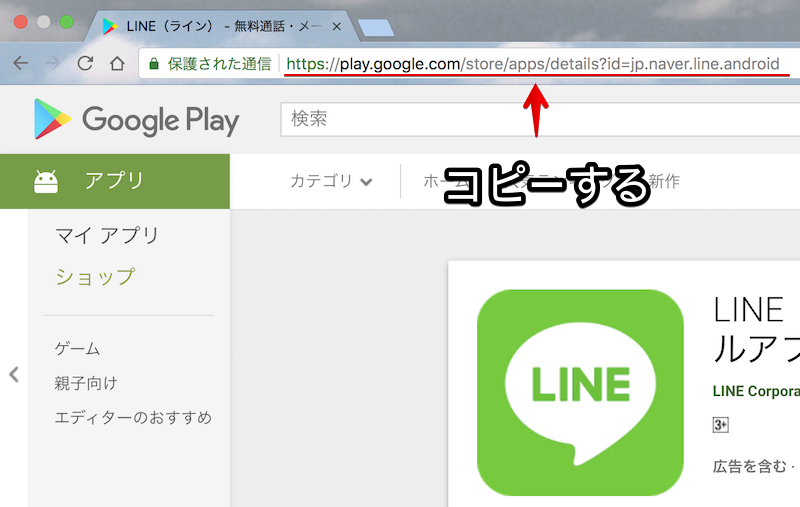Reload the page with refresh icon
The image size is (800, 507).
coord(85,63)
